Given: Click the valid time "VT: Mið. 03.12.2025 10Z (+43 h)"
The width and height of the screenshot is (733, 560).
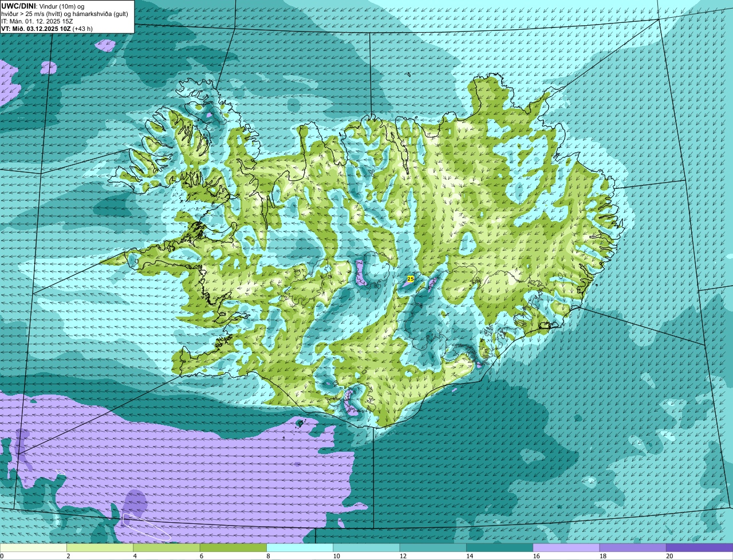Looking at the screenshot, I should (47, 28).
